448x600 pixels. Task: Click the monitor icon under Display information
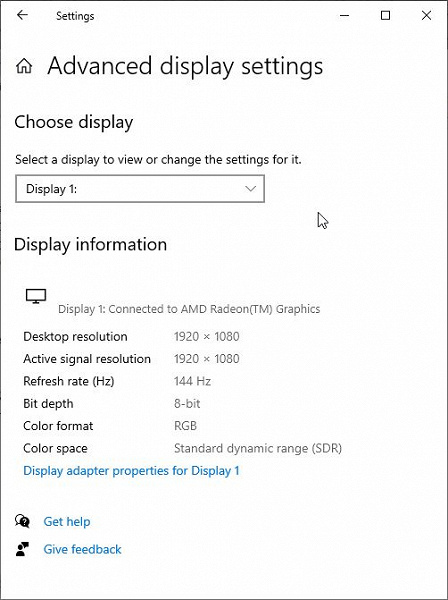pyautogui.click(x=36, y=296)
